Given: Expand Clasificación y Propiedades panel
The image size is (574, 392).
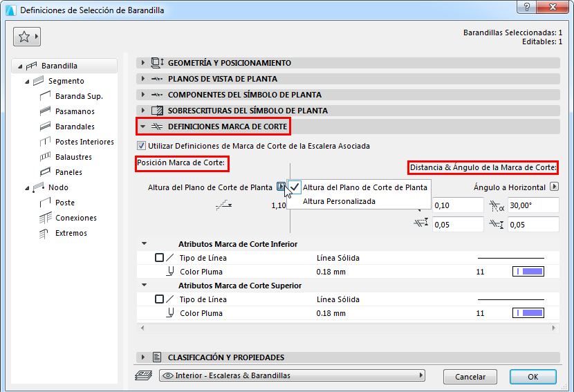Looking at the screenshot, I should (x=142, y=357).
